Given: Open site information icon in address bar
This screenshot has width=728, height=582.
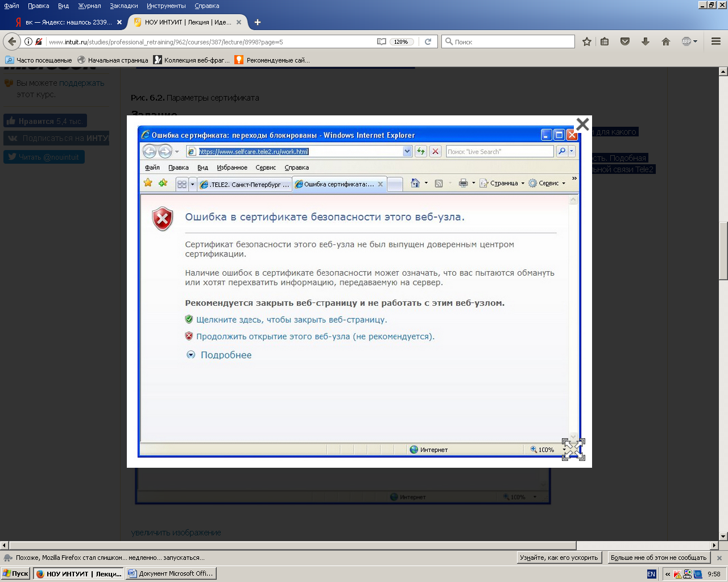Looking at the screenshot, I should point(28,41).
